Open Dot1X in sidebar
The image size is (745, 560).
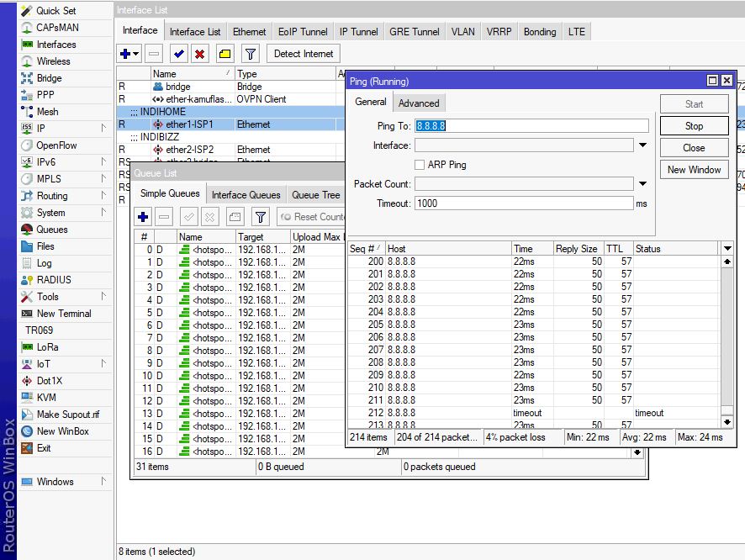(x=50, y=381)
